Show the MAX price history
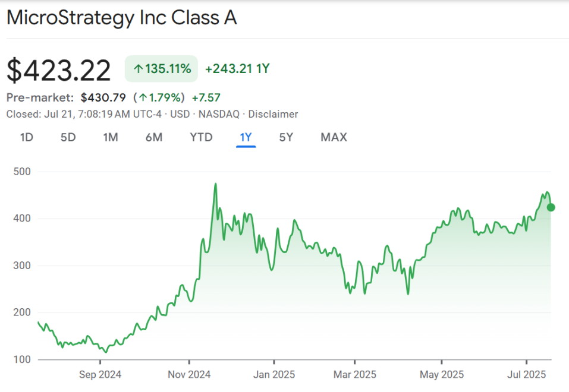 pyautogui.click(x=333, y=137)
